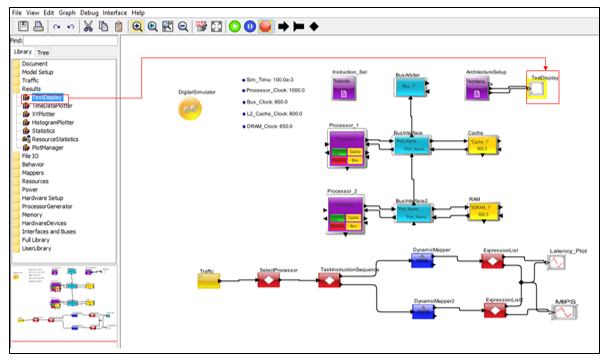This screenshot has width=606, height=362.
Task: Click the full screen toolbar icon
Action: point(216,26)
